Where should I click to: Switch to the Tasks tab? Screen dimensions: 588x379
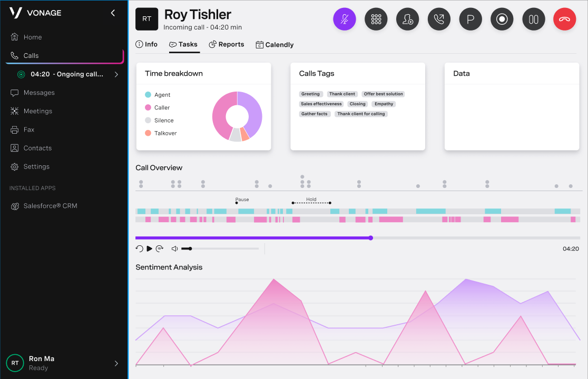click(x=183, y=44)
